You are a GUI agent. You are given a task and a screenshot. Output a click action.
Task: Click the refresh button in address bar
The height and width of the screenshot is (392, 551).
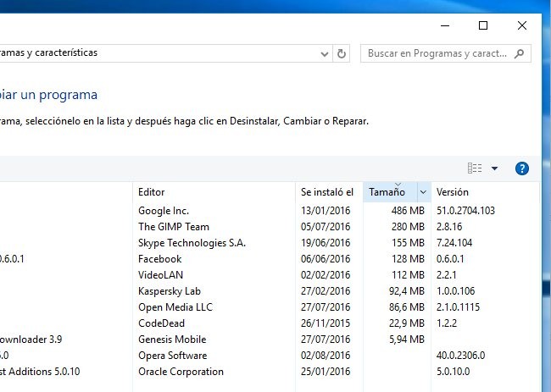(342, 53)
